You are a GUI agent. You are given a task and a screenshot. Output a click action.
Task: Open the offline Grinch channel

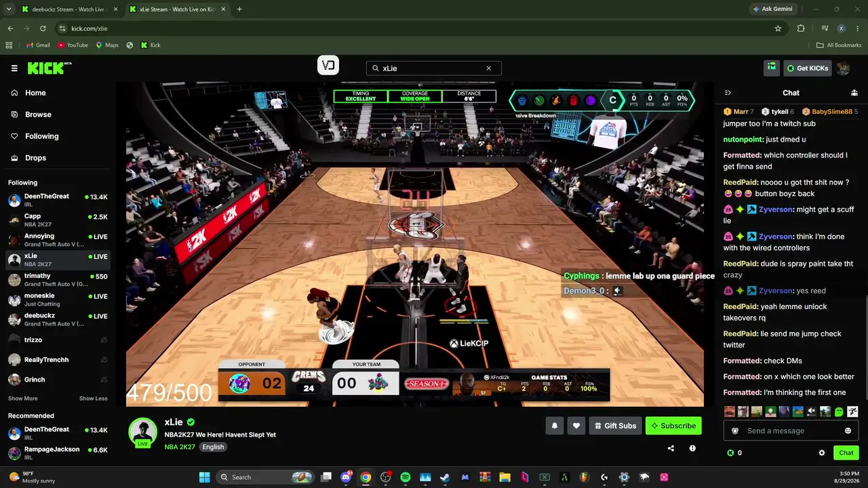point(58,380)
